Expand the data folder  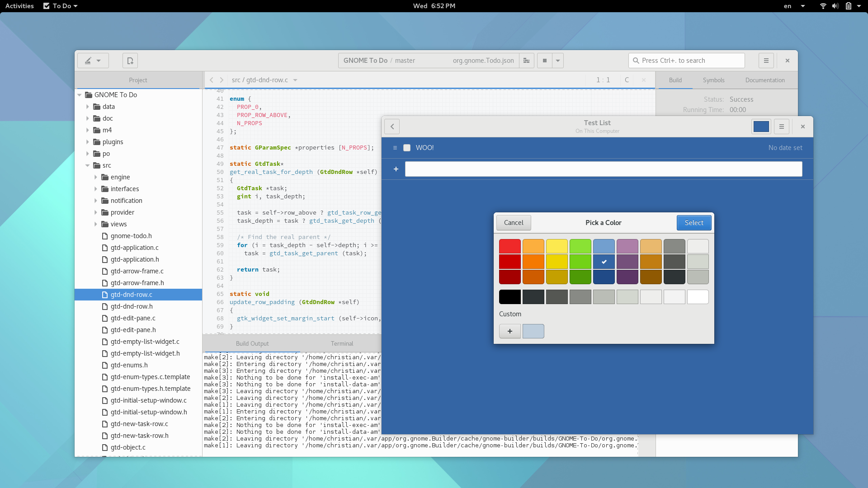coord(88,107)
